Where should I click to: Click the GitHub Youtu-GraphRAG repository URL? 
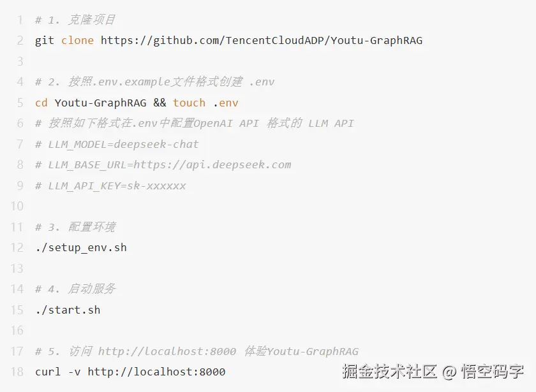262,40
